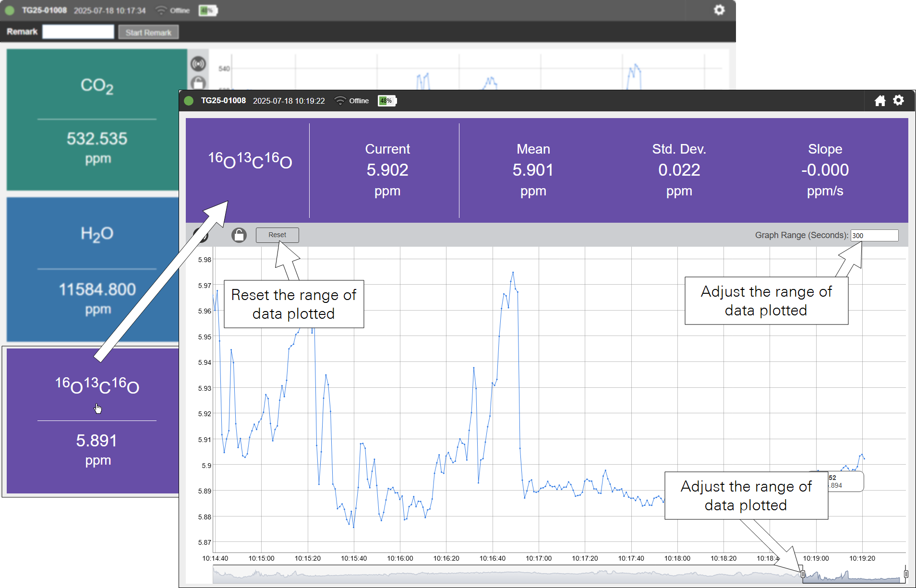This screenshot has width=916, height=588.
Task: Click wifi icon in front window header
Action: (x=340, y=101)
